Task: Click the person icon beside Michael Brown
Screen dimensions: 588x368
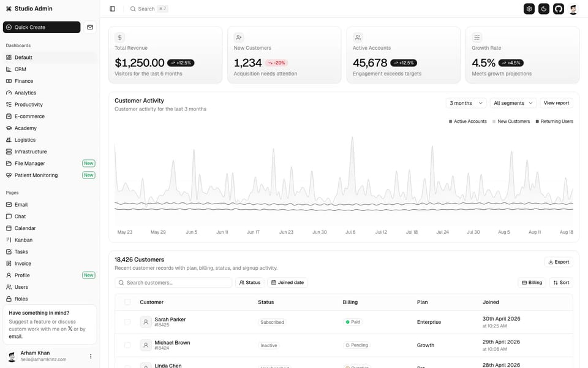Action: click(146, 345)
